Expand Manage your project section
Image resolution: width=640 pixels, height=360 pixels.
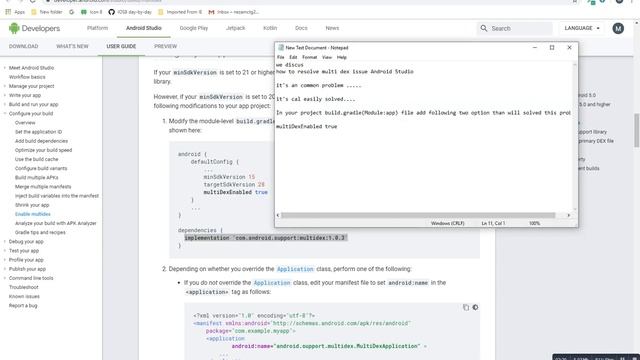pyautogui.click(x=5, y=86)
